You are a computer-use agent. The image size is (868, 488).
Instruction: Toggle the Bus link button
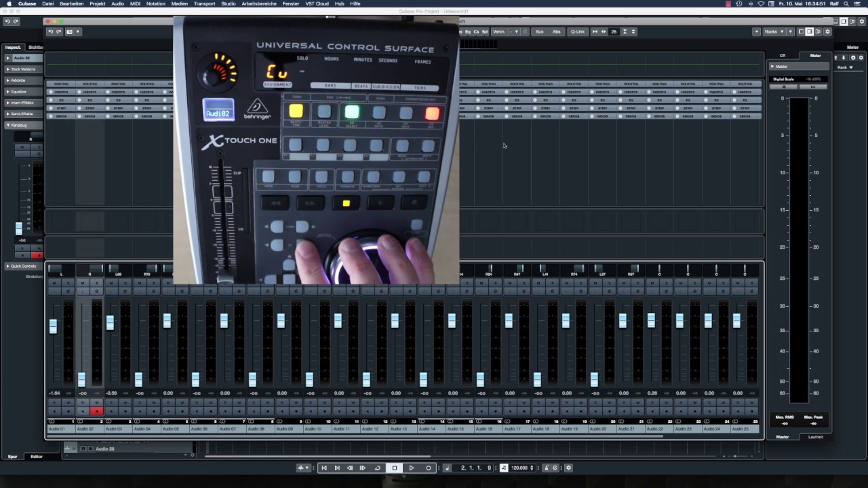540,32
